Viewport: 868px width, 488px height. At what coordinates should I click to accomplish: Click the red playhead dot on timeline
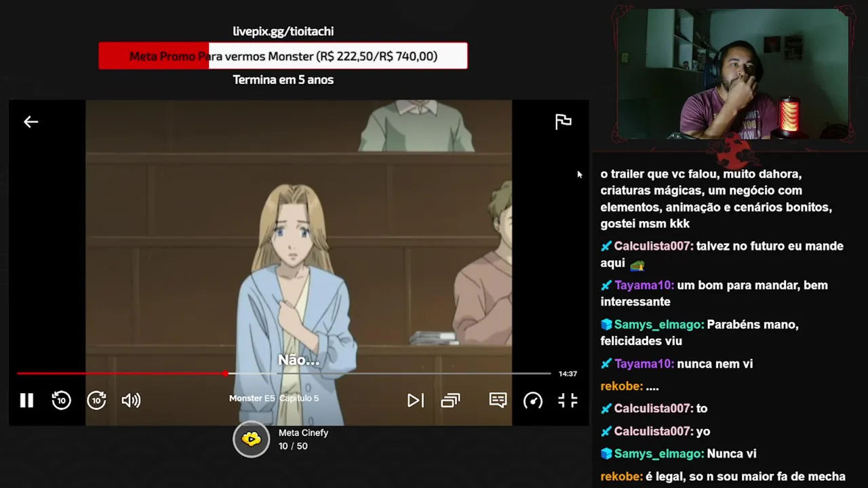pyautogui.click(x=225, y=373)
